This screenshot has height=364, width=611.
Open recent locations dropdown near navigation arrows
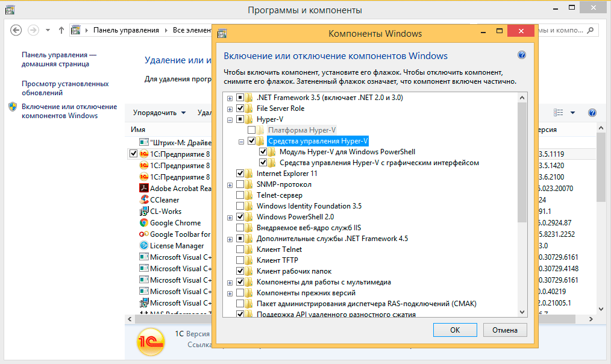point(48,30)
